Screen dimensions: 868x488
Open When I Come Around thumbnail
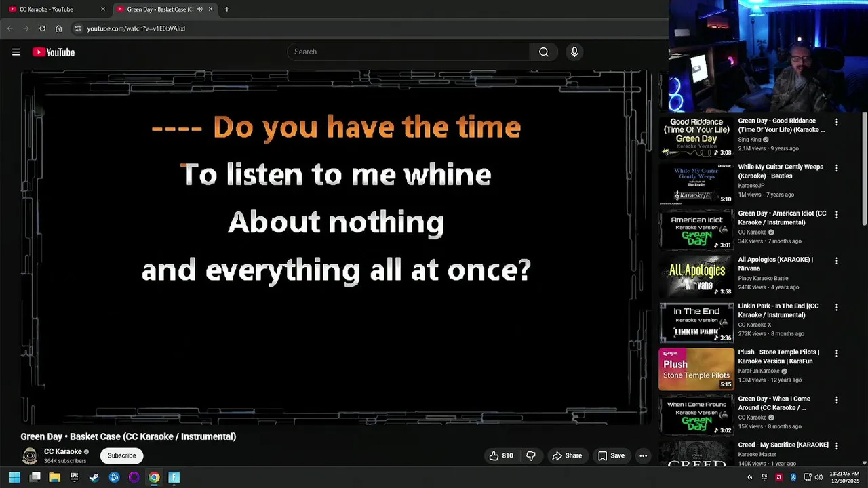tap(696, 415)
